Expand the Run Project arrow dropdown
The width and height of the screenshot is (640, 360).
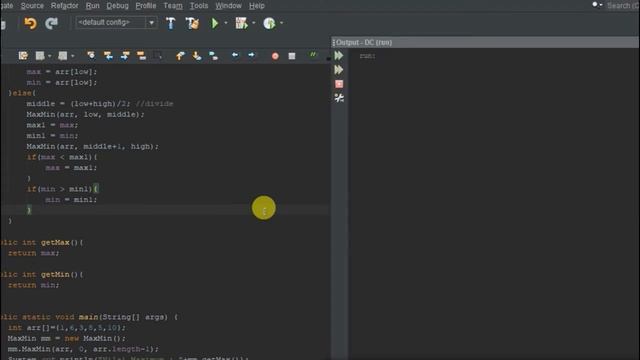tap(226, 23)
